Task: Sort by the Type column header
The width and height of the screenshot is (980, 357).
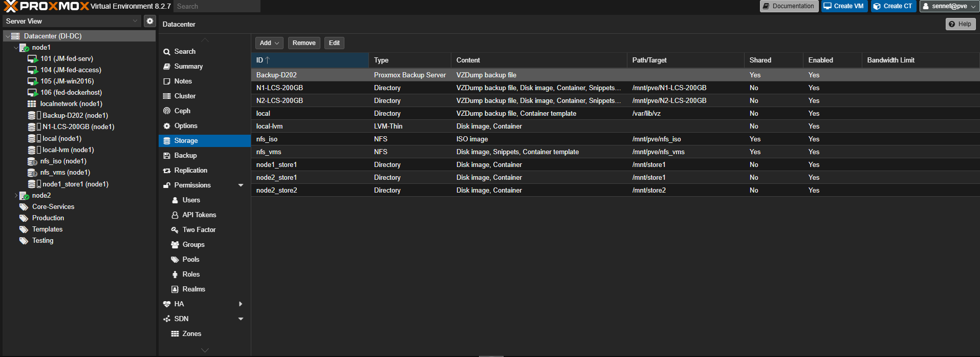Action: [409, 60]
